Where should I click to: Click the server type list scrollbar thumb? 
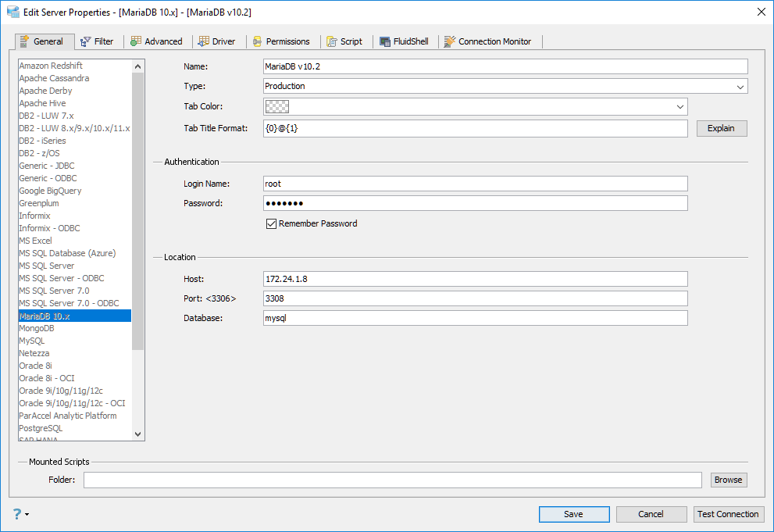137,211
